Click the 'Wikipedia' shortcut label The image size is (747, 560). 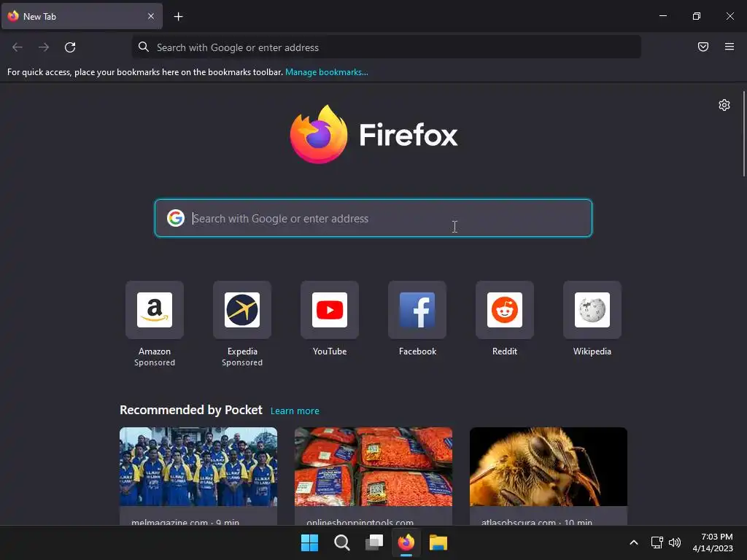click(x=592, y=351)
